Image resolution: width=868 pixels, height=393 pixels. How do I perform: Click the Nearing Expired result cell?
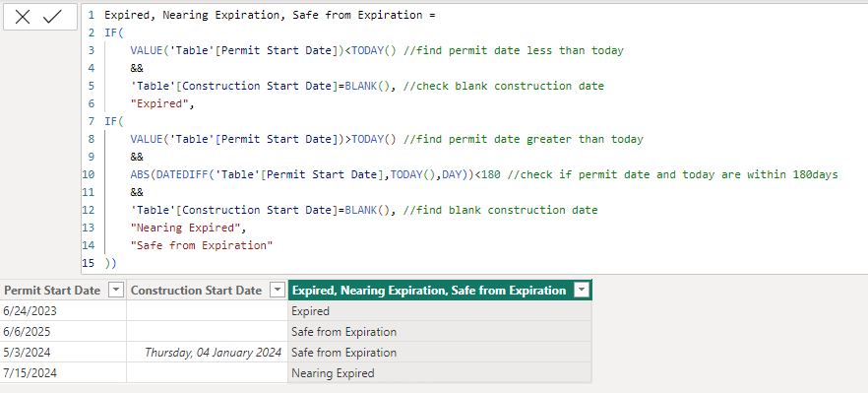440,372
